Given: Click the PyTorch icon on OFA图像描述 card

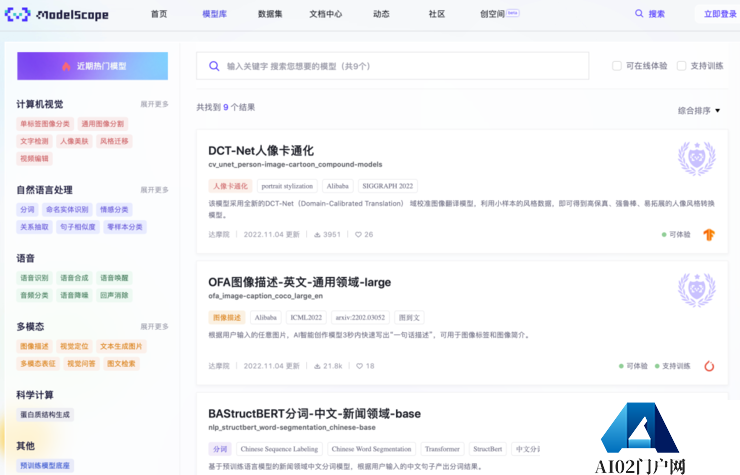Looking at the screenshot, I should tap(709, 366).
